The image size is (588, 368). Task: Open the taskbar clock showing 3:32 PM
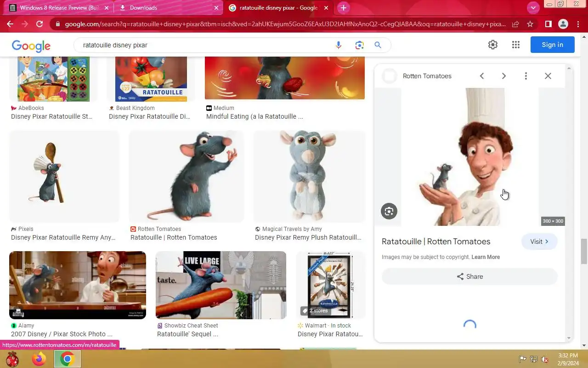[x=568, y=359]
